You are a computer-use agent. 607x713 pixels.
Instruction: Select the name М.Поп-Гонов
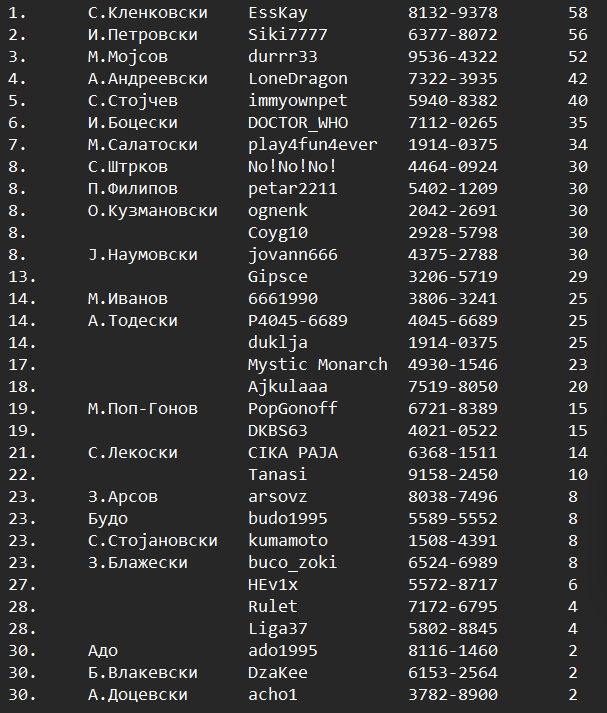(142, 409)
